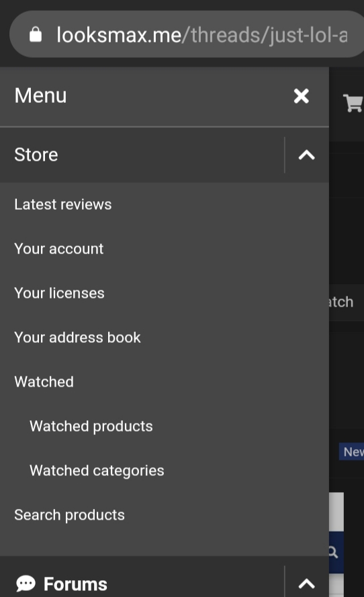This screenshot has width=364, height=597.
Task: Open Your account link
Action: (x=59, y=249)
